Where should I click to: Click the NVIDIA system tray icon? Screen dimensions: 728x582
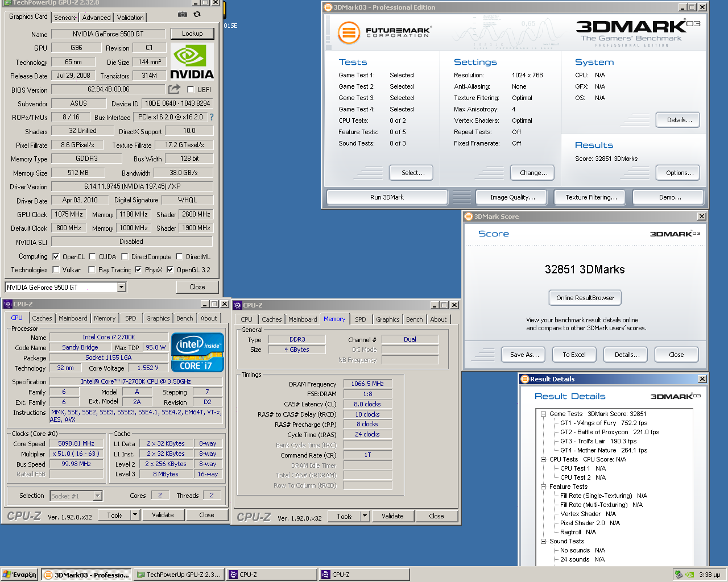click(689, 575)
